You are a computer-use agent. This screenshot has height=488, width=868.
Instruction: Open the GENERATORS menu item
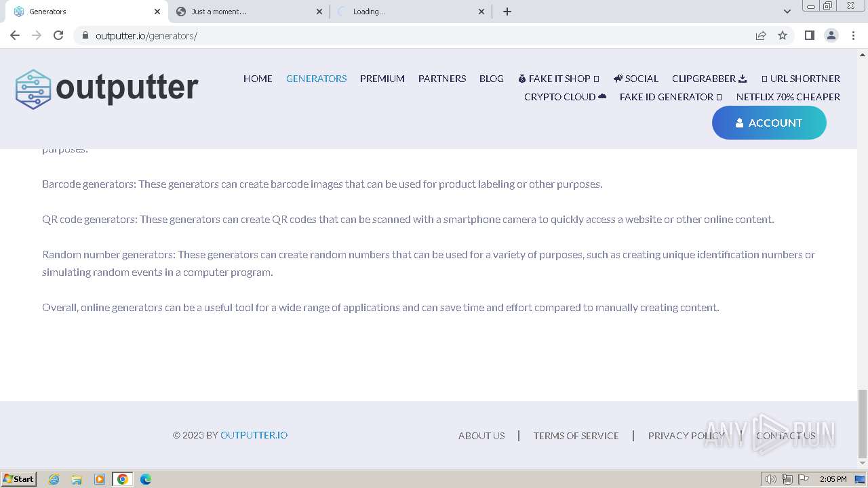(x=316, y=79)
